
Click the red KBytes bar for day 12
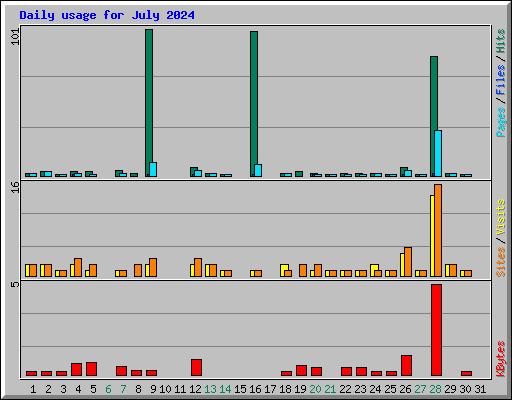coord(196,367)
